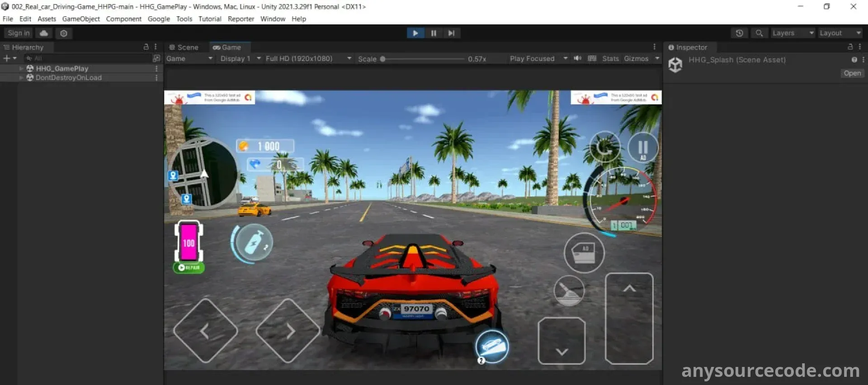Open the Play Focused dropdown

(x=538, y=59)
